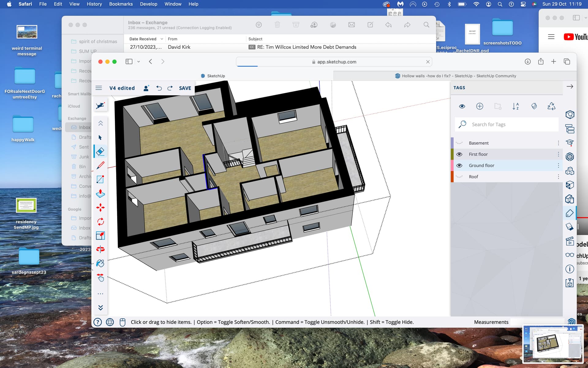Activate the Push/Pull tool

(100, 194)
